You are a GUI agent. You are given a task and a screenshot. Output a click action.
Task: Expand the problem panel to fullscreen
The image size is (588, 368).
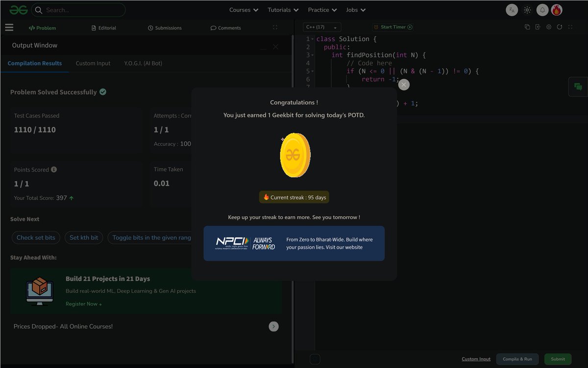(x=275, y=27)
